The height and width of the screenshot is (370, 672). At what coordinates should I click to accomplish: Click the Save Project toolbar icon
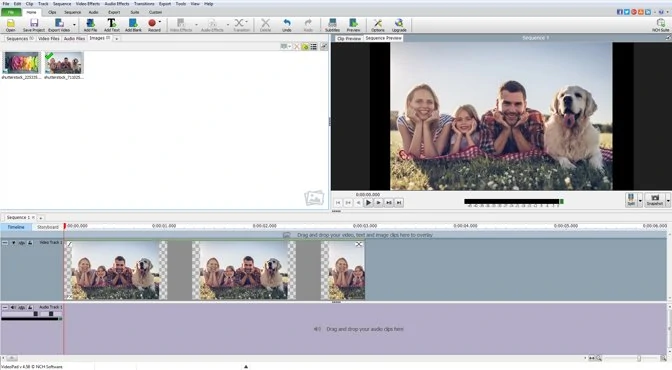click(x=33, y=25)
